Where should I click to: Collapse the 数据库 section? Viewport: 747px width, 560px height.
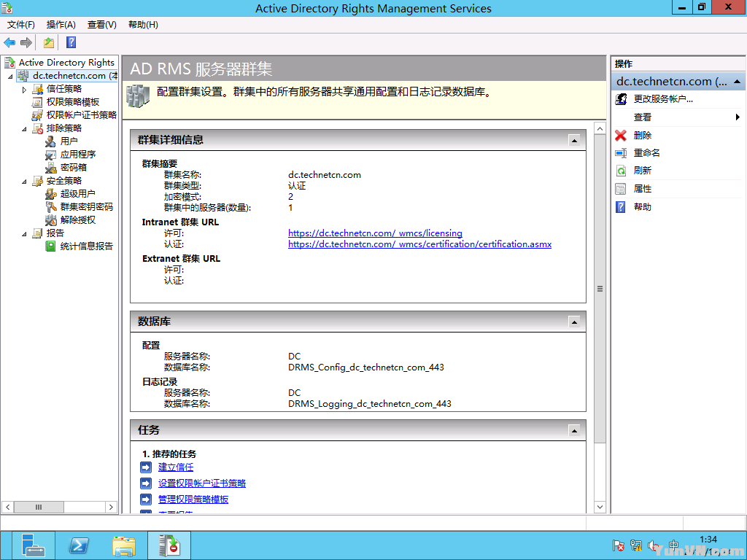pyautogui.click(x=574, y=322)
